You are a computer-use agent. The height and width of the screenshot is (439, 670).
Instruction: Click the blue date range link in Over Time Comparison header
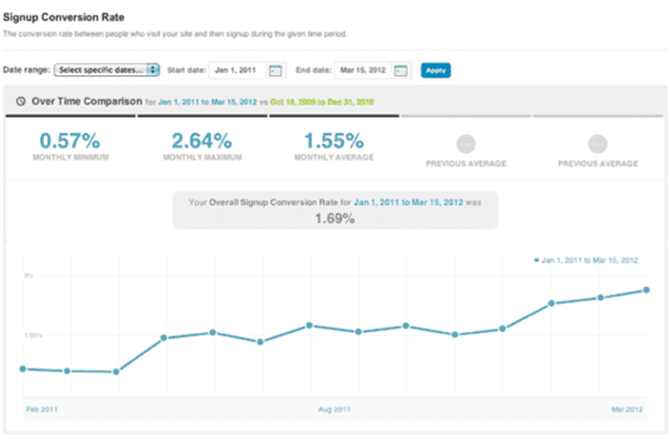click(x=213, y=102)
